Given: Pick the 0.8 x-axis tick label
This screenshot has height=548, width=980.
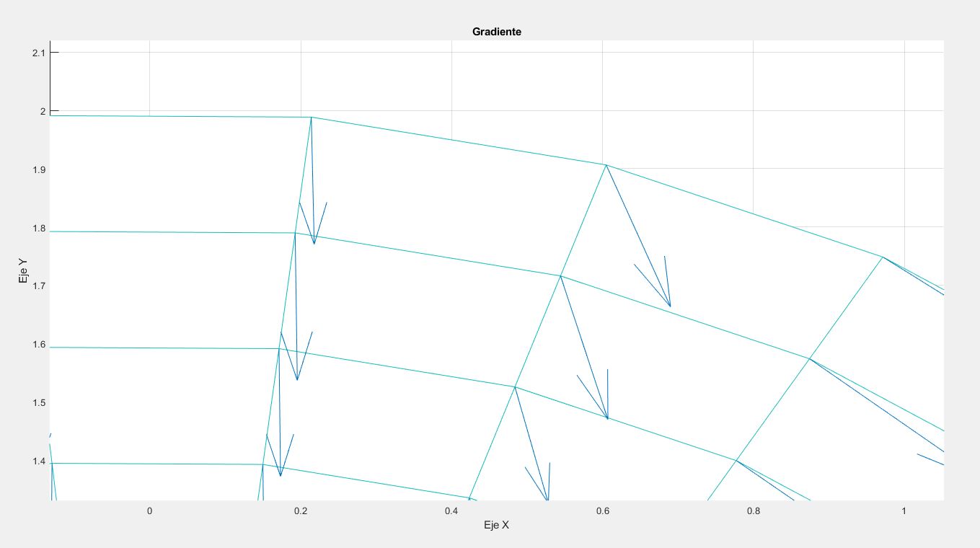Looking at the screenshot, I should 754,511.
